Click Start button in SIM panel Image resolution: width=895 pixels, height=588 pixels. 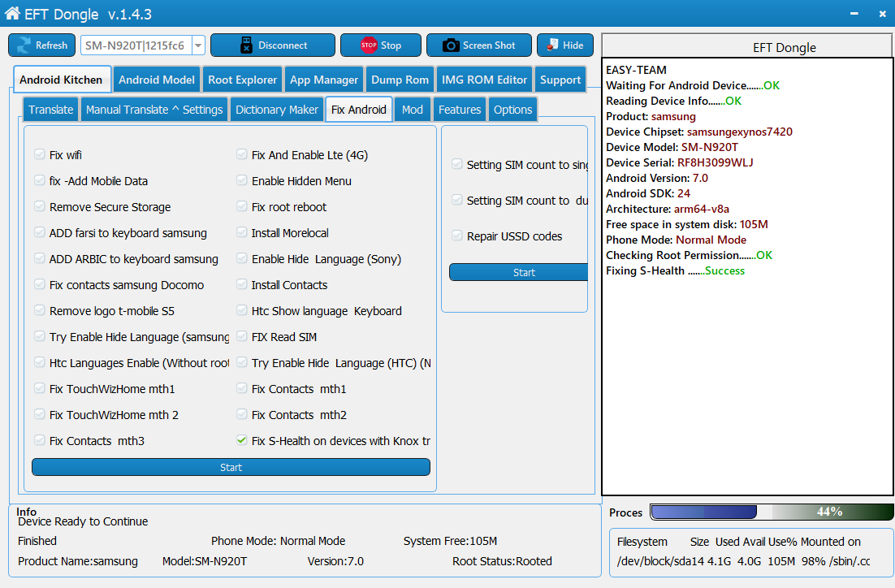click(x=518, y=272)
